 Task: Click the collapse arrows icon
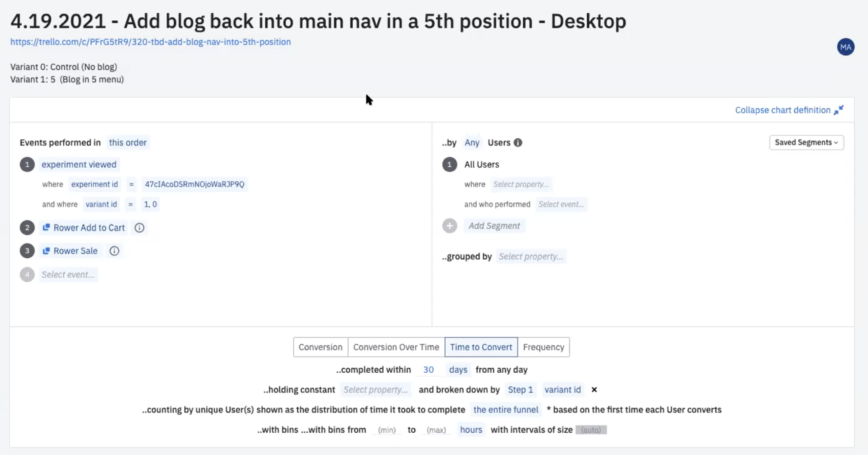pos(839,110)
